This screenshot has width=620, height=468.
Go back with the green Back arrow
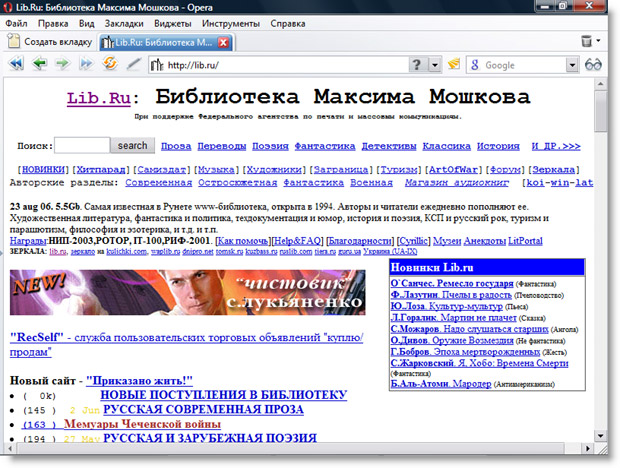click(x=40, y=64)
